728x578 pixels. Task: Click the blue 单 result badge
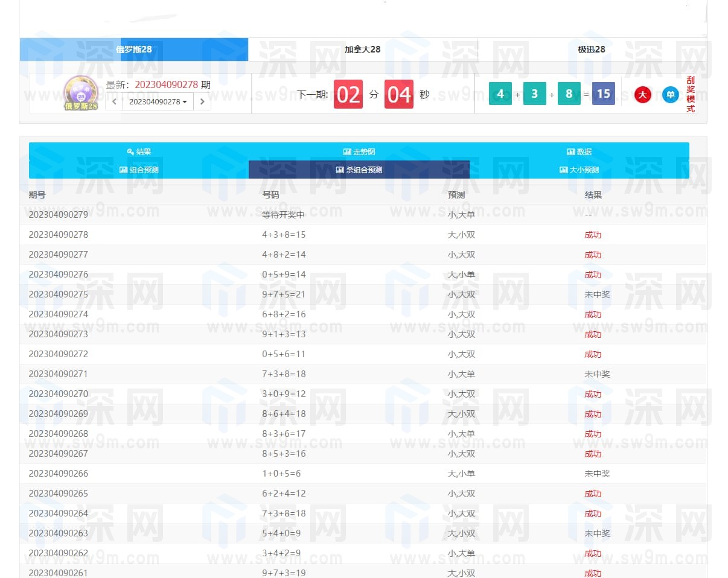670,95
